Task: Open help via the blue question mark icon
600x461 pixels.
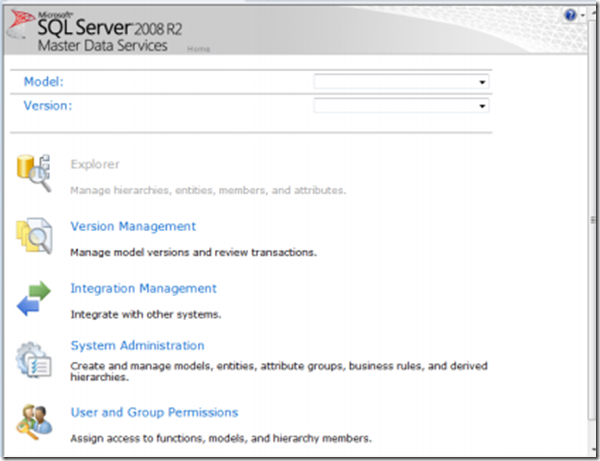Action: click(570, 16)
